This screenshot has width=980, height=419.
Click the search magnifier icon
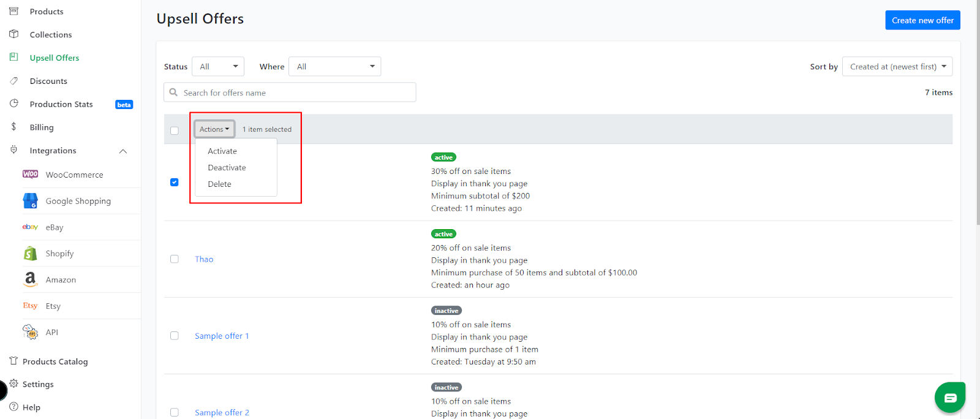(x=173, y=92)
